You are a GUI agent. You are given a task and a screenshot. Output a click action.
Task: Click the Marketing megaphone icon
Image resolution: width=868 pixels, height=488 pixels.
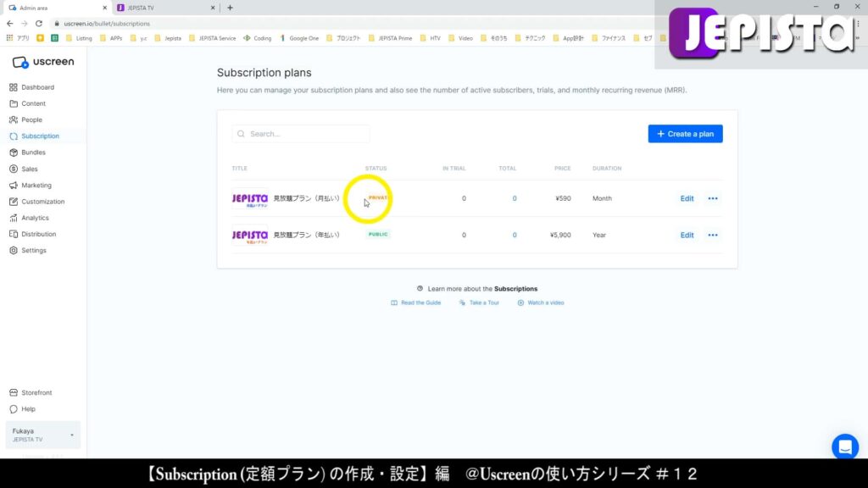[14, 186]
